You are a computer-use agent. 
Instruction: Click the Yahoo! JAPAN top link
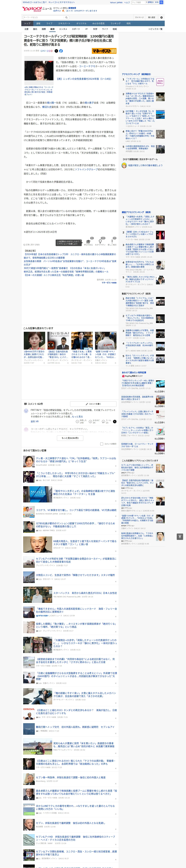pyautogui.click(x=116, y=2)
